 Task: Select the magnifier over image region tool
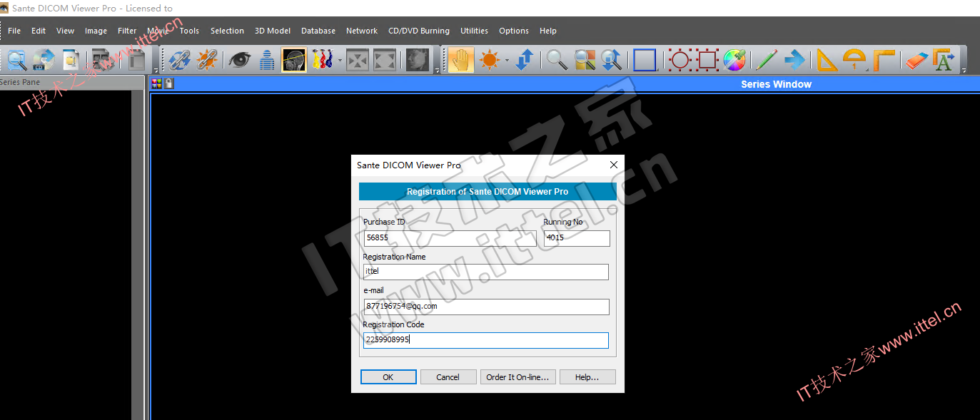click(x=585, y=60)
